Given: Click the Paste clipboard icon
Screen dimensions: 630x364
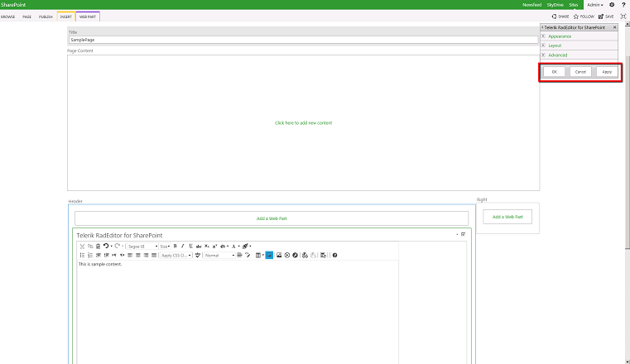Looking at the screenshot, I should (x=98, y=247).
